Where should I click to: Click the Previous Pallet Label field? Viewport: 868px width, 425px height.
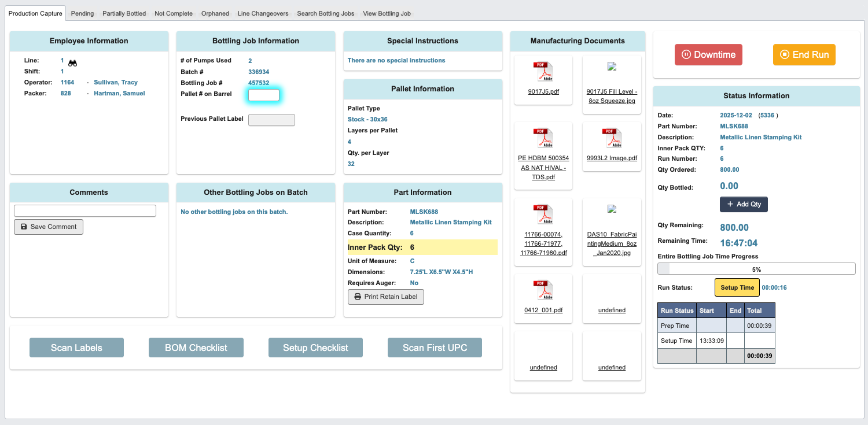pyautogui.click(x=271, y=120)
